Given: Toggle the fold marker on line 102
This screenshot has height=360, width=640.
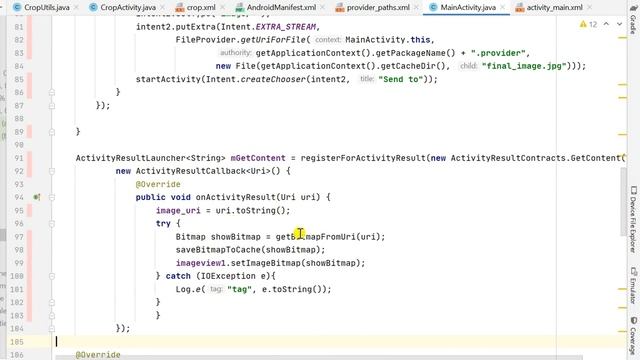Looking at the screenshot, I should [x=52, y=302].
